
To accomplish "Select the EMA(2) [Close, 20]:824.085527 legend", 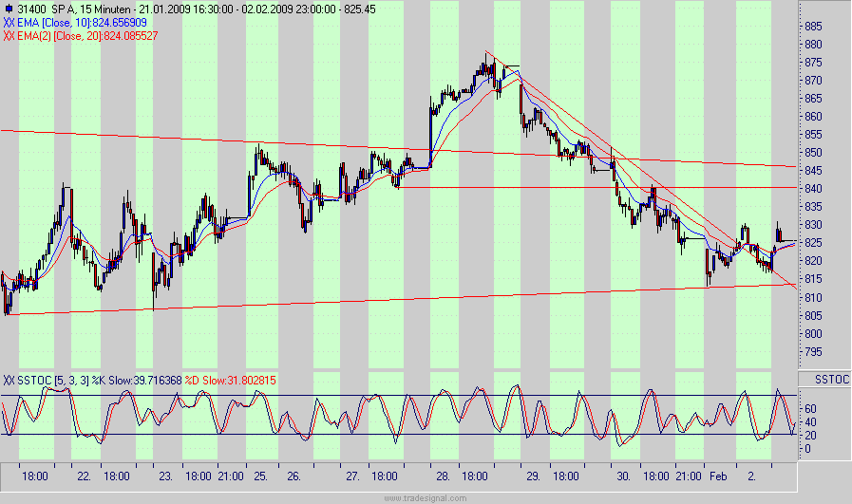I will pyautogui.click(x=88, y=36).
